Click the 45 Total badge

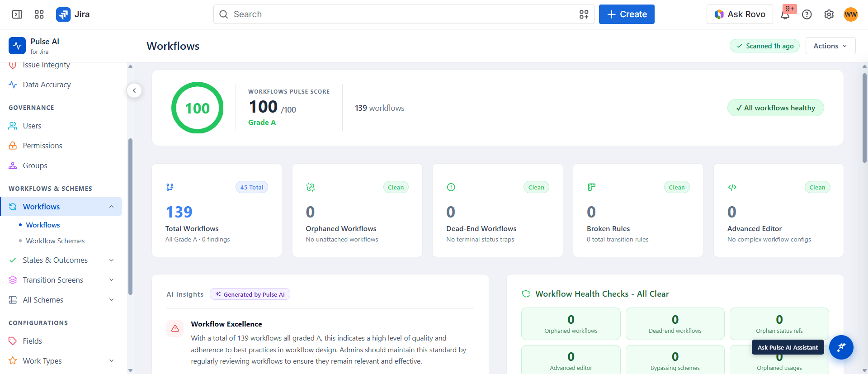point(252,187)
